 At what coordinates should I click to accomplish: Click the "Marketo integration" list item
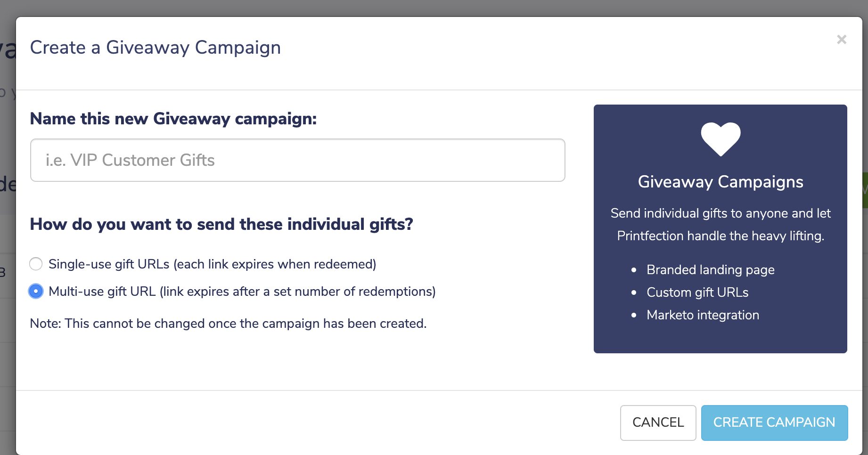tap(703, 315)
